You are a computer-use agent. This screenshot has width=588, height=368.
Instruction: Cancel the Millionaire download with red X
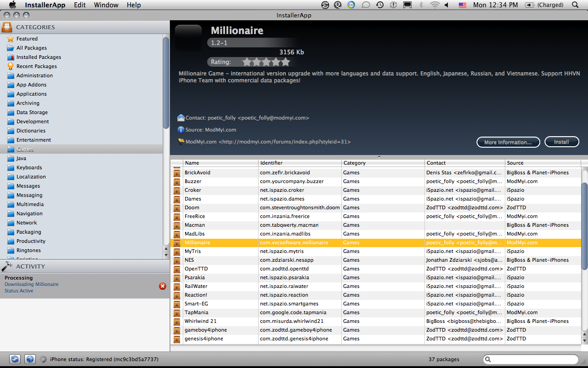[163, 286]
